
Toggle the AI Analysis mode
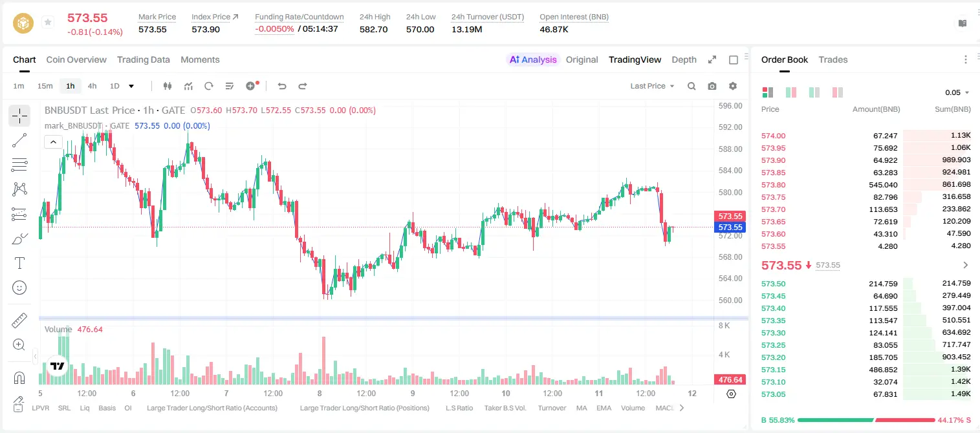(532, 59)
